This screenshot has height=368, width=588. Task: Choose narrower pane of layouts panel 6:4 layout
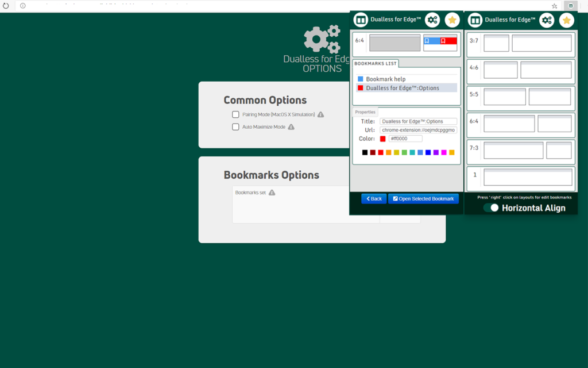click(554, 124)
